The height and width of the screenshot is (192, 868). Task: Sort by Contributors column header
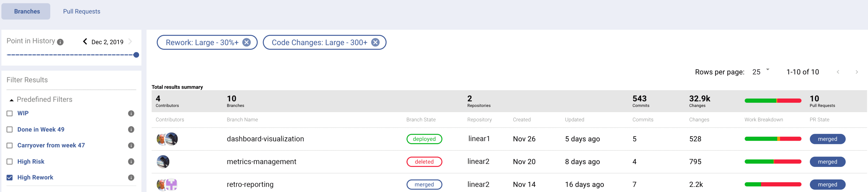click(x=170, y=119)
